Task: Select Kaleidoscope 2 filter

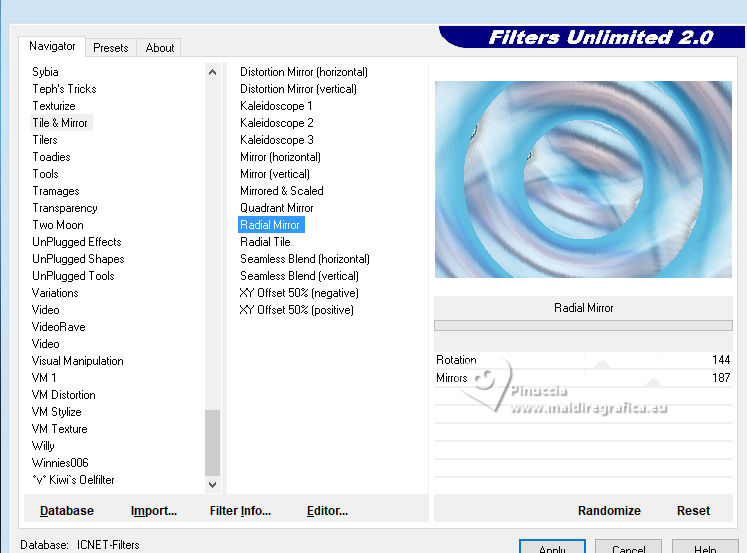Action: coord(277,123)
